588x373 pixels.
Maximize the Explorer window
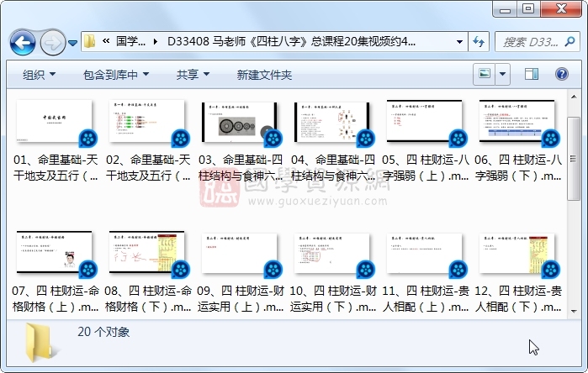(528, 8)
